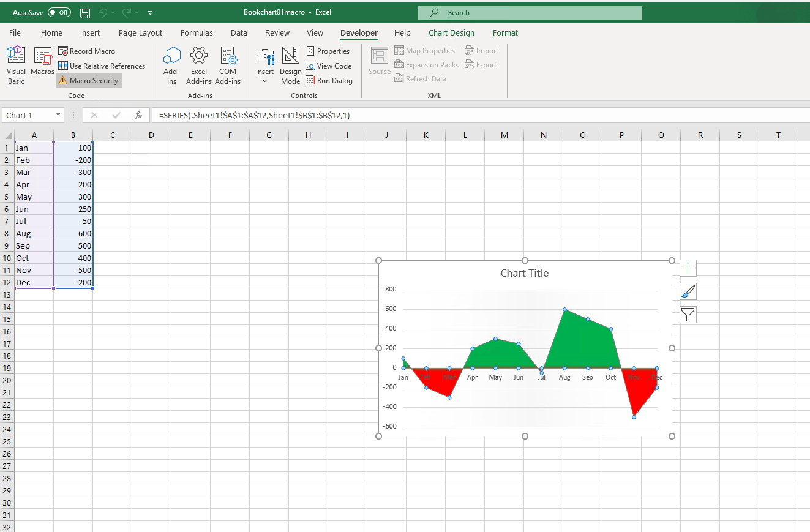
Task: Open the Help tab
Action: (402, 33)
